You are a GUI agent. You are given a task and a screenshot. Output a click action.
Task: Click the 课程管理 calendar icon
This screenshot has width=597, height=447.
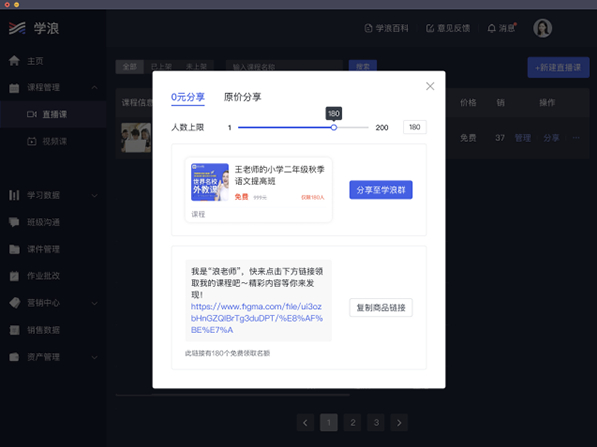click(x=14, y=88)
